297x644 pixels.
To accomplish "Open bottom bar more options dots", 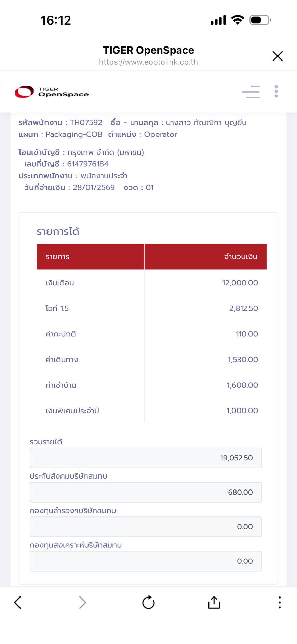I will pos(280,602).
